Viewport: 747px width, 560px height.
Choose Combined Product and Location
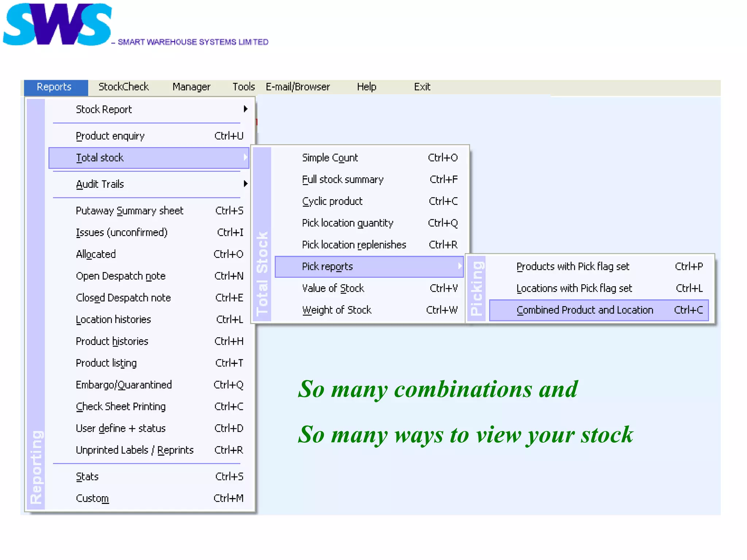[599, 310]
